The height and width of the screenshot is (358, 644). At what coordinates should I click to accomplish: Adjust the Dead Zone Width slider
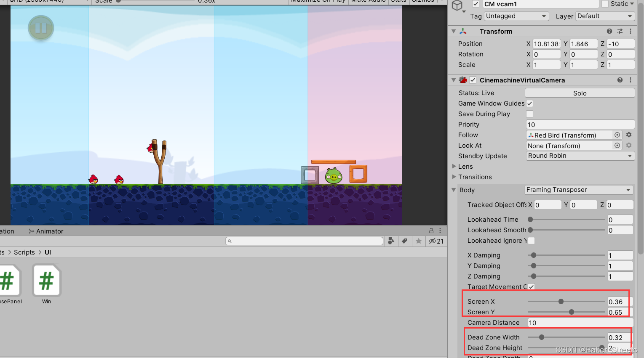click(566, 337)
